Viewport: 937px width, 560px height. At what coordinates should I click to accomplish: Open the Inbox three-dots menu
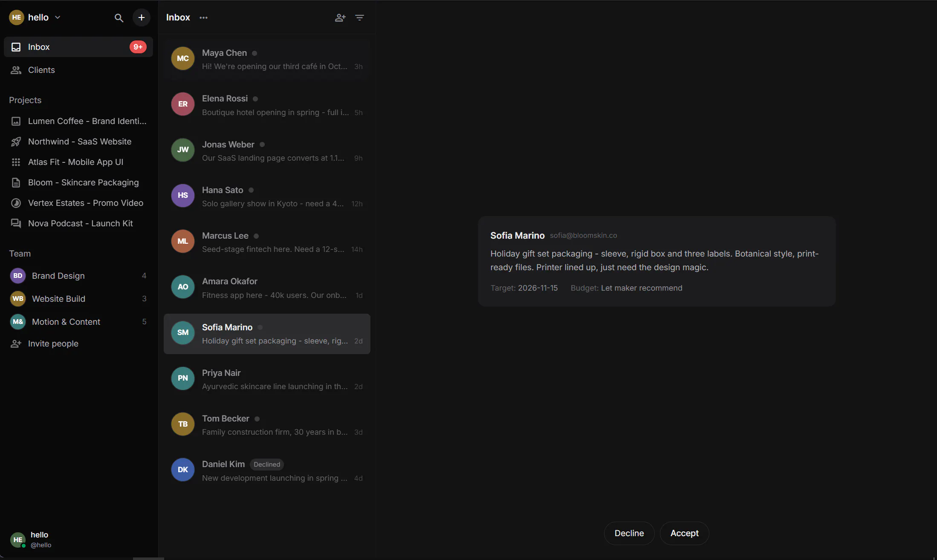click(x=204, y=17)
